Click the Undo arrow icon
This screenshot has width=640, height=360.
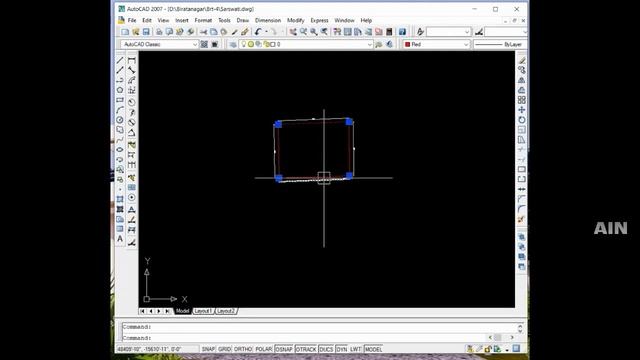click(x=258, y=32)
